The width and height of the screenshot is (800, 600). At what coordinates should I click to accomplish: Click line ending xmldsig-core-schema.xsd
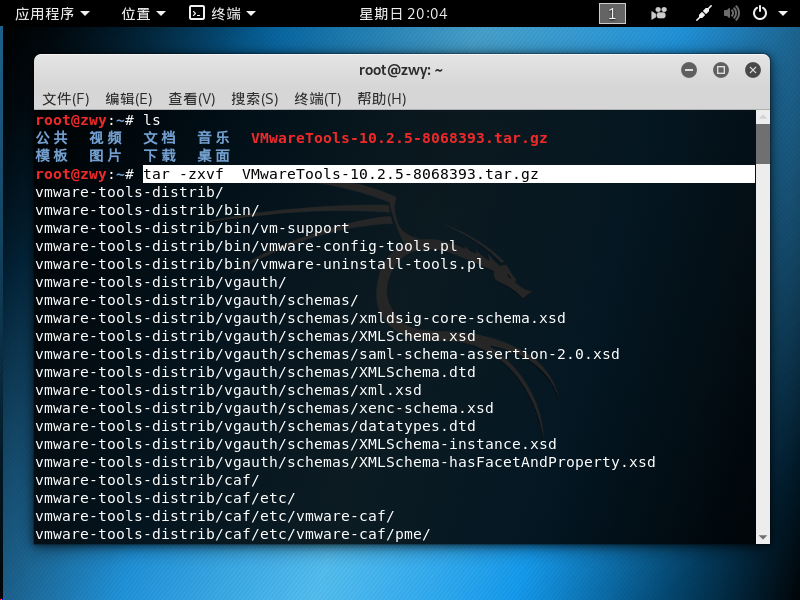[301, 318]
